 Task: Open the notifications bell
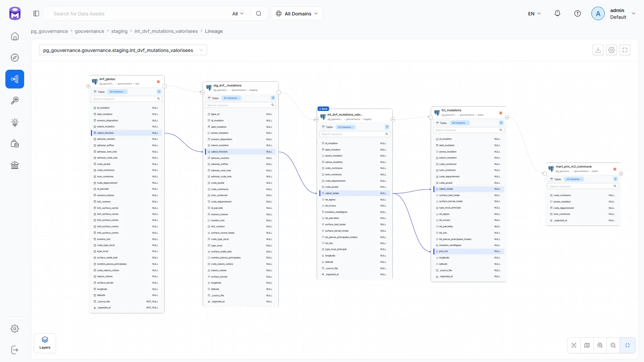click(557, 13)
